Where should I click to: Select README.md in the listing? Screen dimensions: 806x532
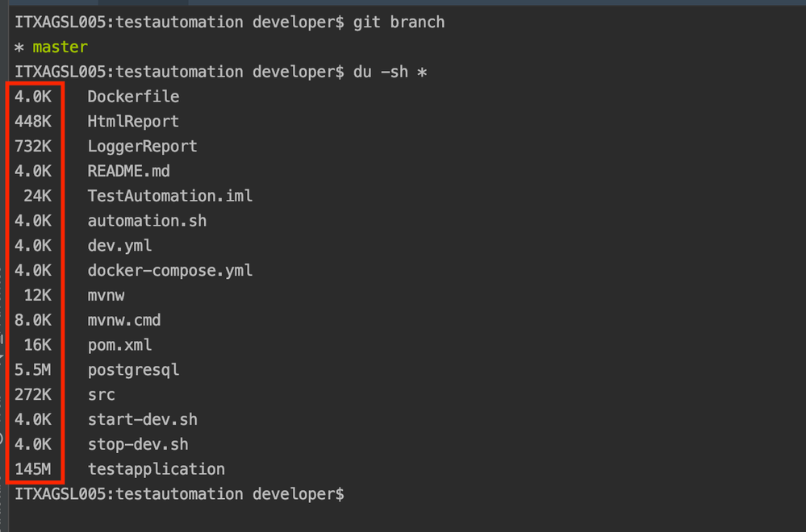[128, 171]
